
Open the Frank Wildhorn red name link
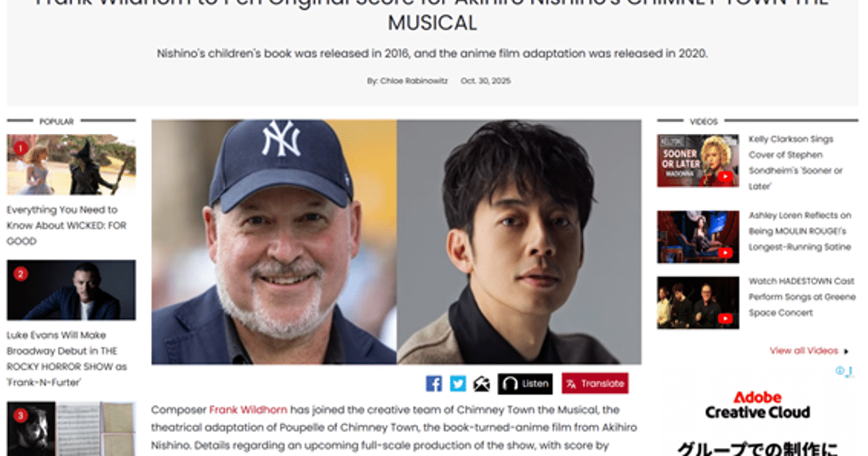click(248, 410)
